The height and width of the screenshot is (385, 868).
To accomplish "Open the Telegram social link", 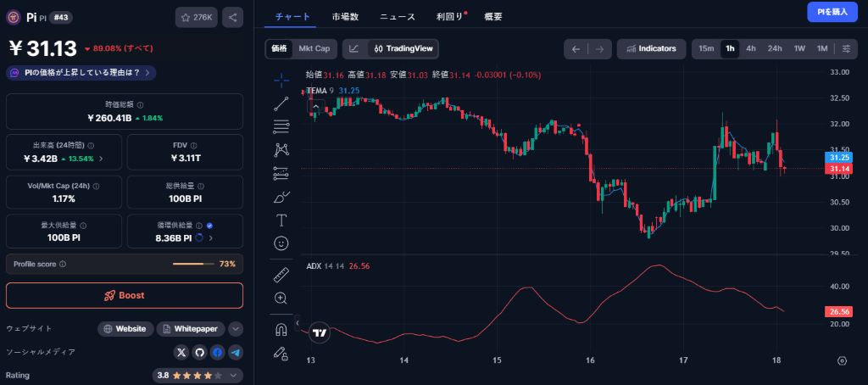I will pyautogui.click(x=236, y=352).
